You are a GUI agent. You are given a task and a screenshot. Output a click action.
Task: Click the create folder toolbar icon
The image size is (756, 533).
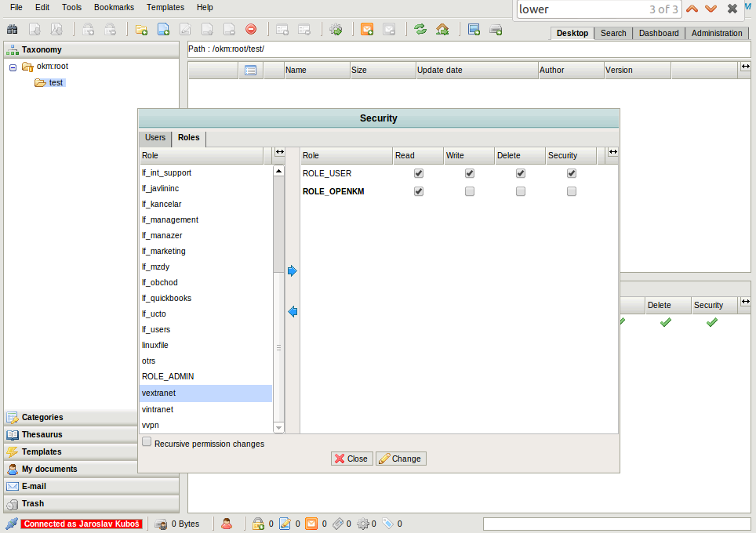pyautogui.click(x=142, y=30)
